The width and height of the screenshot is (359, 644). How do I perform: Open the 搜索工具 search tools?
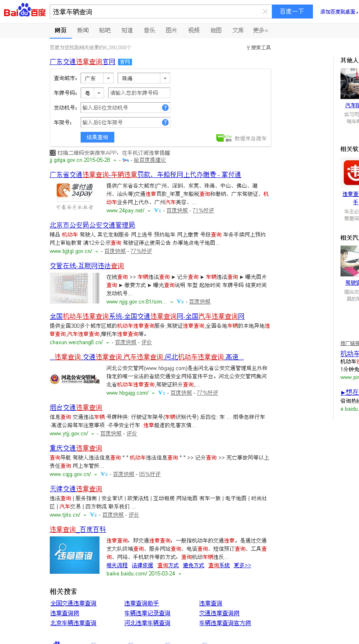tap(259, 48)
